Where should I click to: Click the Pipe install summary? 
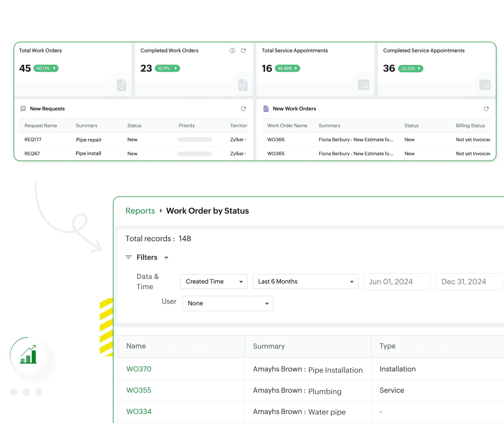(x=88, y=153)
